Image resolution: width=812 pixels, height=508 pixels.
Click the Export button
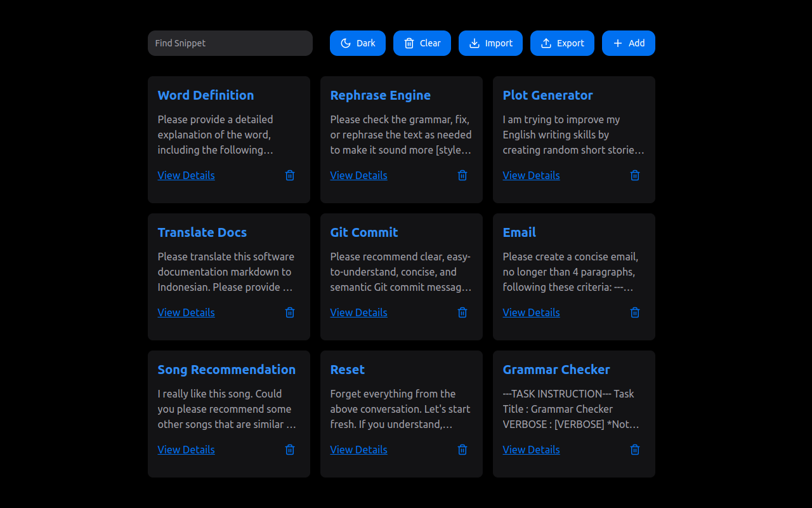(562, 43)
